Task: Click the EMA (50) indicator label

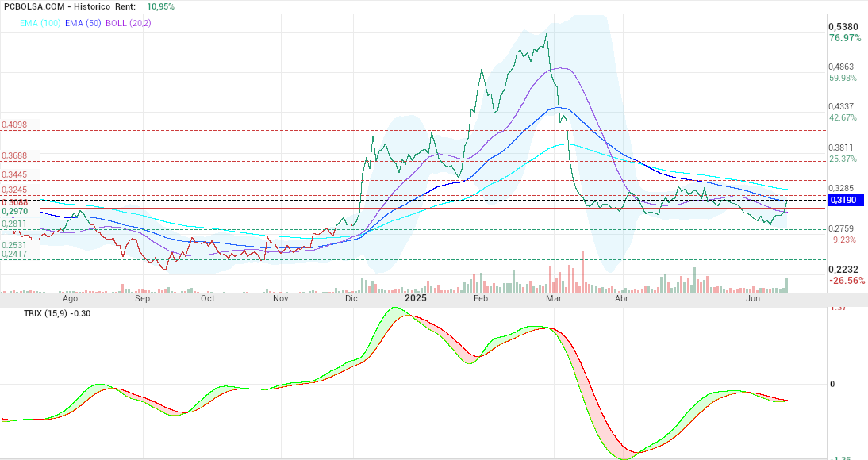Action: [x=83, y=23]
